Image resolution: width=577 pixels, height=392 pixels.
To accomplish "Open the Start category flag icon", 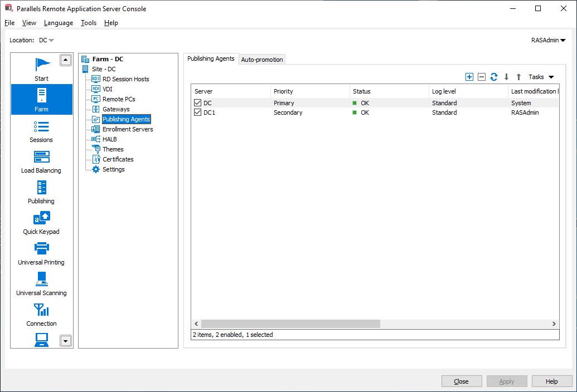I will (42, 65).
